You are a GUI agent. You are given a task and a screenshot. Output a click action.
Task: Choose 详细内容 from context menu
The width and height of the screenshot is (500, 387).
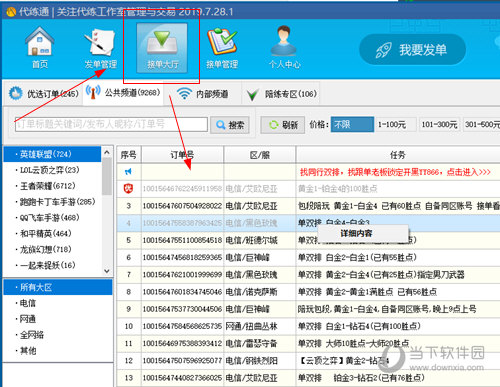tap(363, 233)
